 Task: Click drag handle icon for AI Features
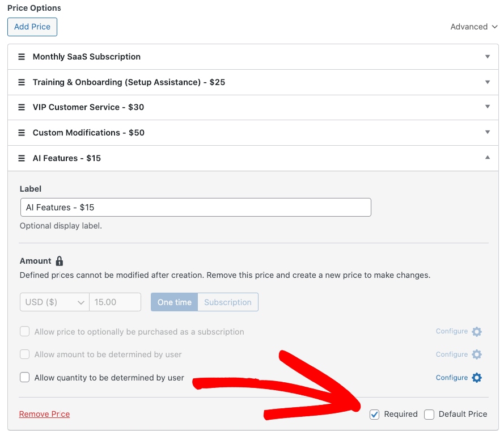pyautogui.click(x=22, y=158)
